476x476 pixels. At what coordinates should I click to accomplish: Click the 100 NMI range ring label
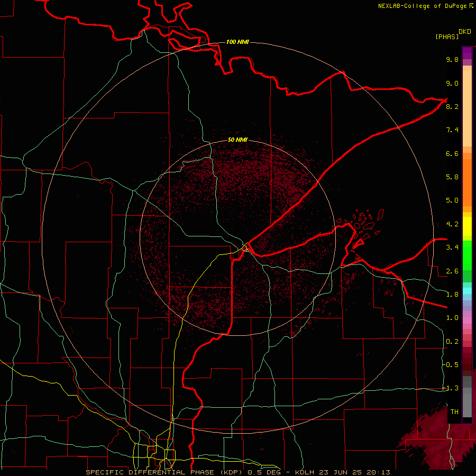237,42
